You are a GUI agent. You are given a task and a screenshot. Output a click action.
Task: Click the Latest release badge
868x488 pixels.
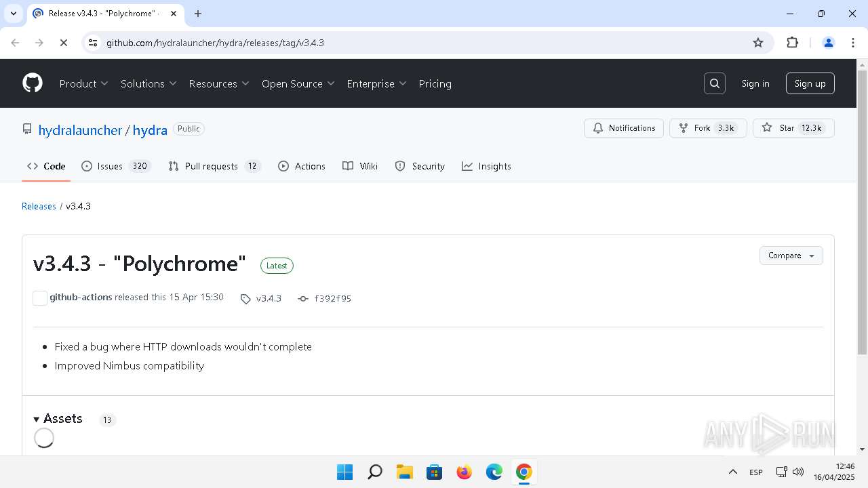click(277, 266)
